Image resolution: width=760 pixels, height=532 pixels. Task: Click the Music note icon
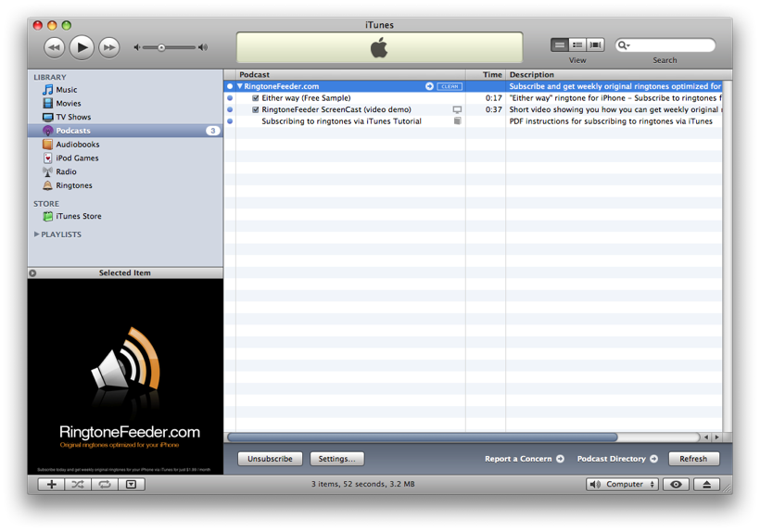pos(47,90)
